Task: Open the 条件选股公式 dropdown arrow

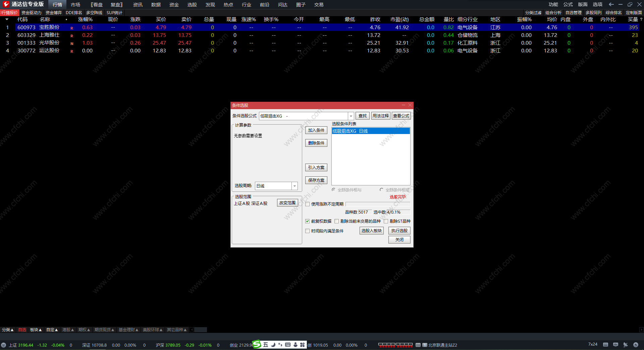Action: coord(351,116)
